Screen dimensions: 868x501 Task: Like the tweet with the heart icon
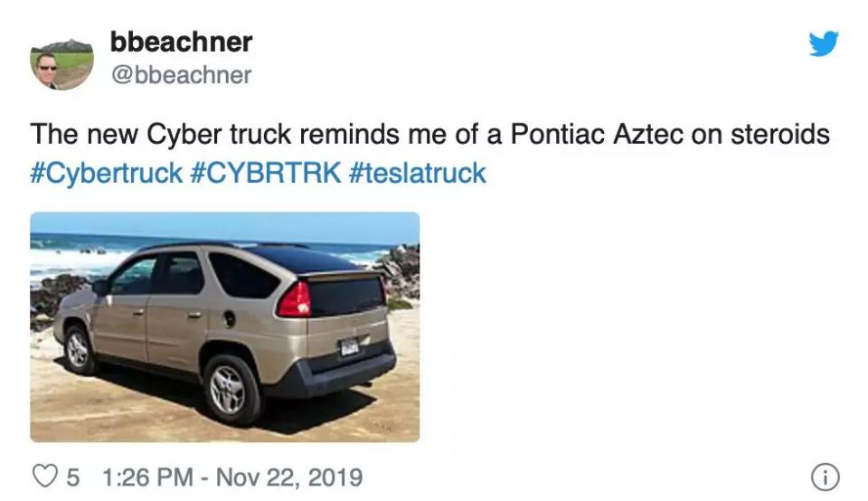point(45,476)
